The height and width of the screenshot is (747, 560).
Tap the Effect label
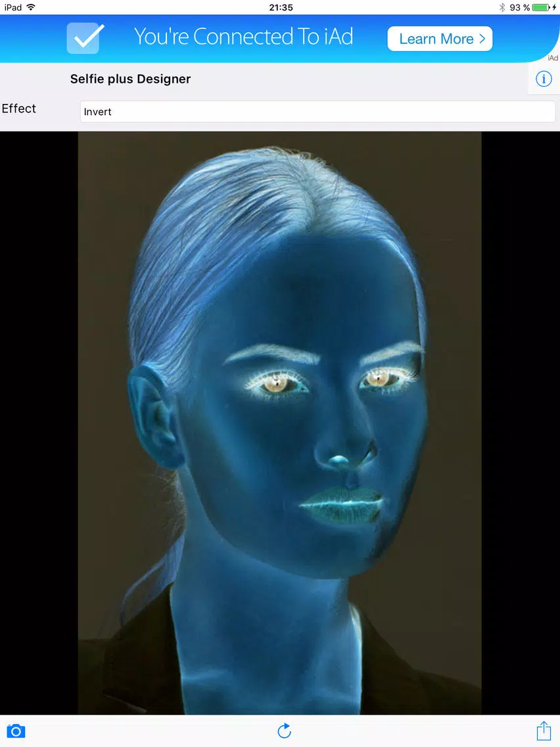click(x=19, y=108)
